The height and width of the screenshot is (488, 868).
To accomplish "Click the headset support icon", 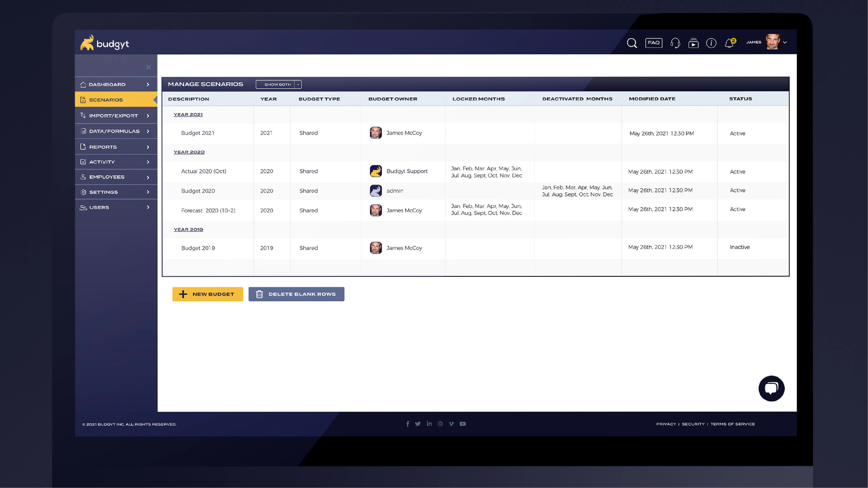I will [675, 43].
